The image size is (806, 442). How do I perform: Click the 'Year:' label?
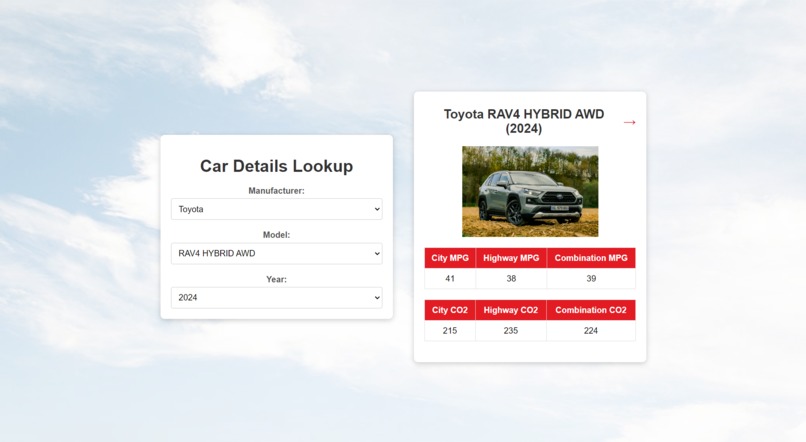click(x=277, y=280)
